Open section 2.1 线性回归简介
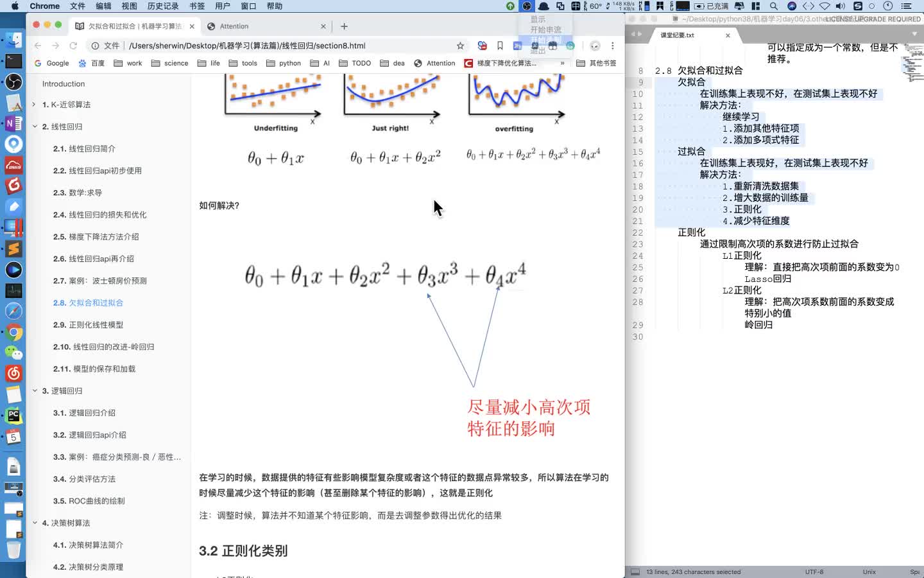The image size is (924, 578). click(84, 148)
